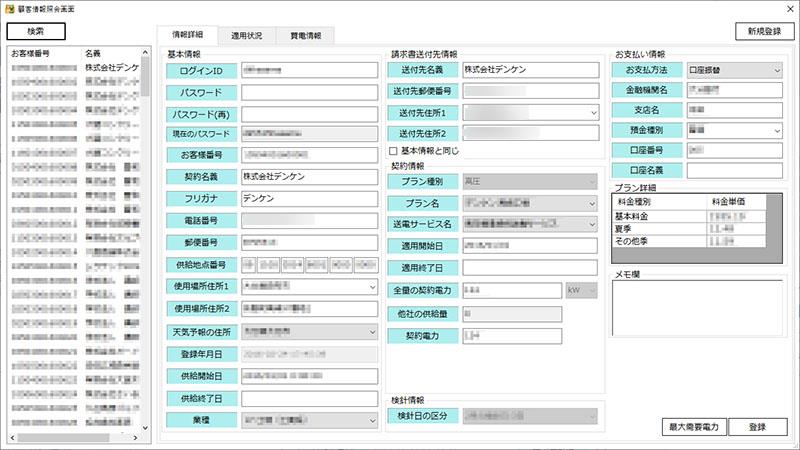800x450 pixels.
Task: Select the 株式会社デンケン row in customer list
Action: click(x=75, y=67)
